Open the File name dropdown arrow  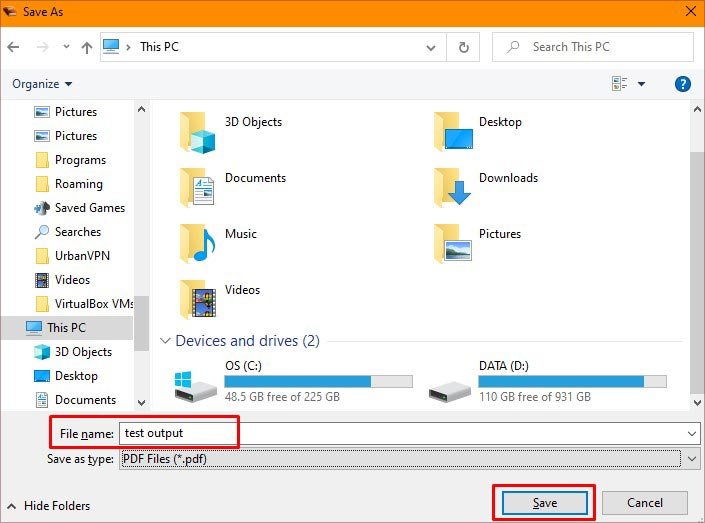tap(692, 434)
